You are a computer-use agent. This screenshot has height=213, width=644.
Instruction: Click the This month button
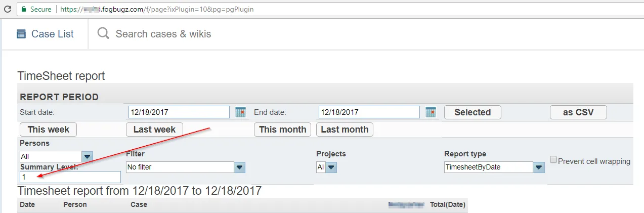point(282,130)
